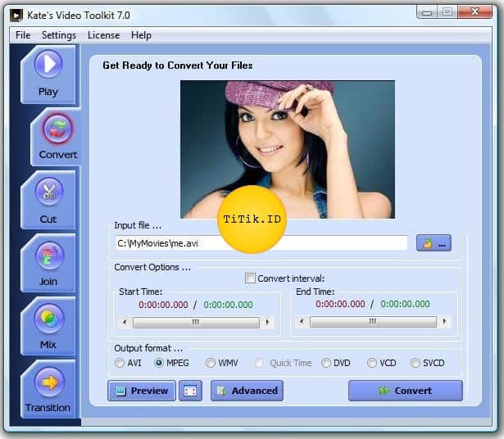504x439 pixels.
Task: Open the Help menu
Action: pos(141,35)
